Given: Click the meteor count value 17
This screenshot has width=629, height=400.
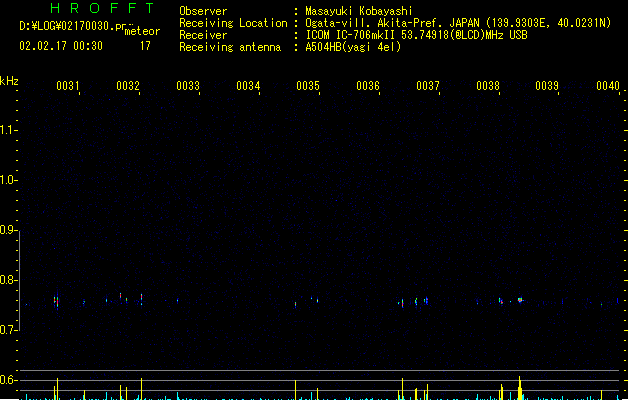Looking at the screenshot, I should coord(145,46).
